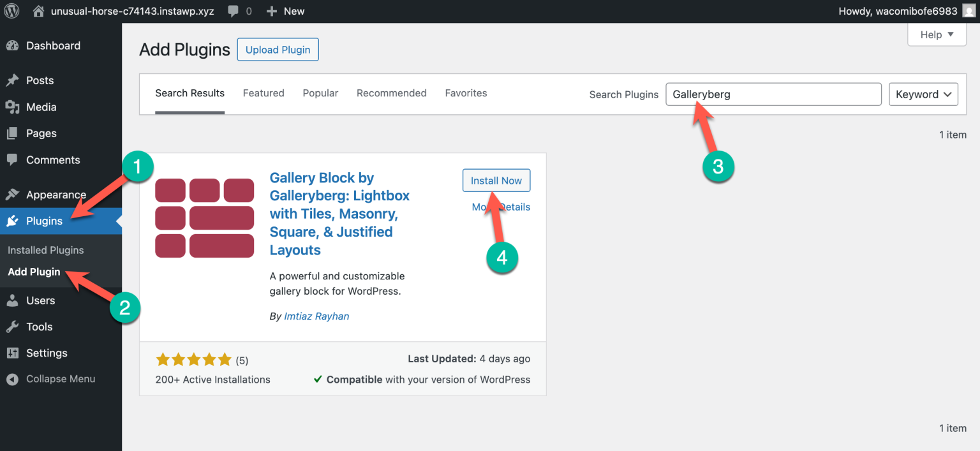Click the Settings sliders icon
Viewport: 980px width, 451px height.
tap(12, 353)
